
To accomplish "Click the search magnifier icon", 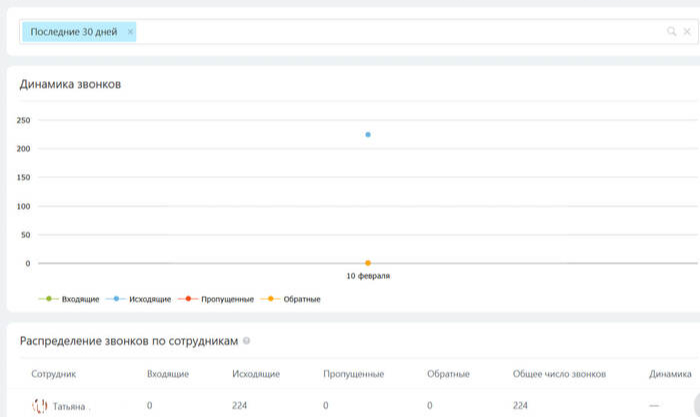I will tap(671, 31).
